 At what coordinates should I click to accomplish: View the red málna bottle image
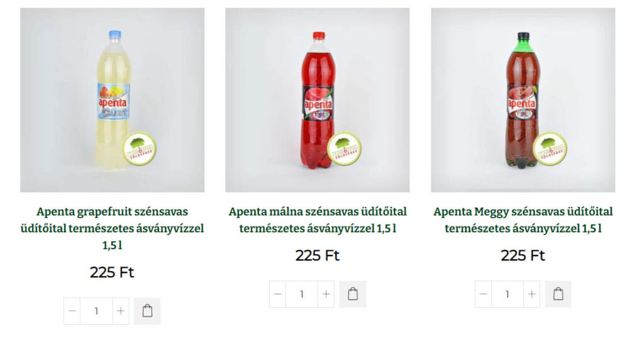318,100
